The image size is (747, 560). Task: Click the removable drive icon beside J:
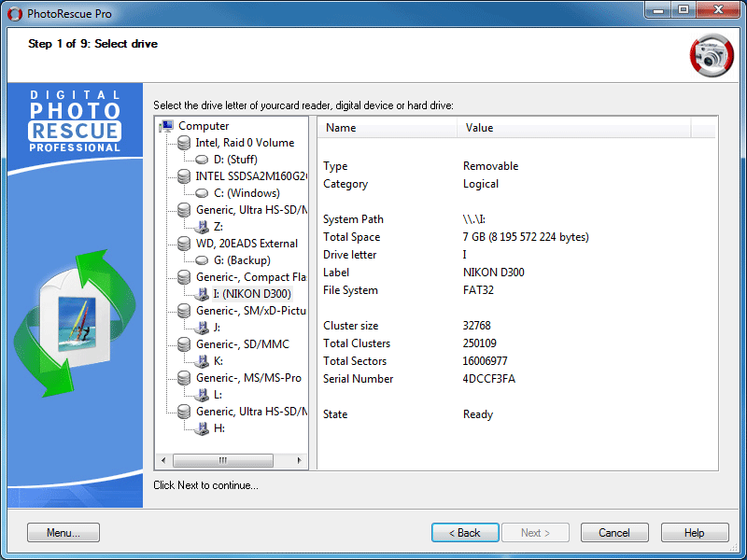[x=202, y=328]
